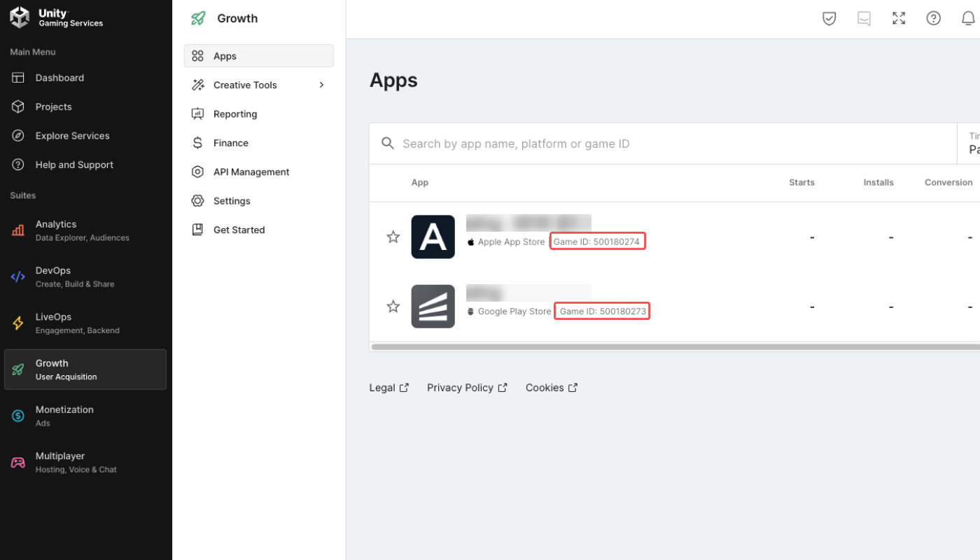Image resolution: width=980 pixels, height=560 pixels.
Task: Click the API Management hexagon icon
Action: pos(198,172)
